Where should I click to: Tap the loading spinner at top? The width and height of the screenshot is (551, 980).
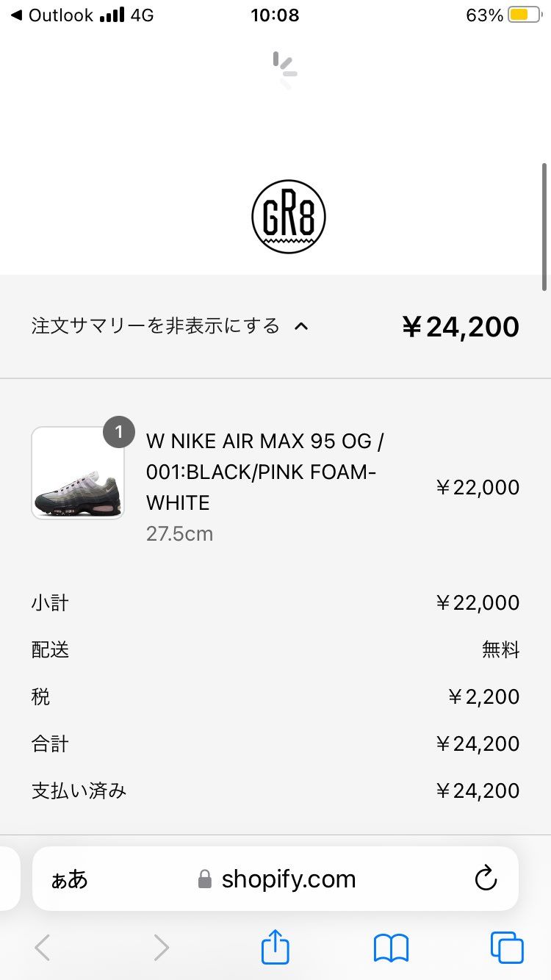click(284, 70)
